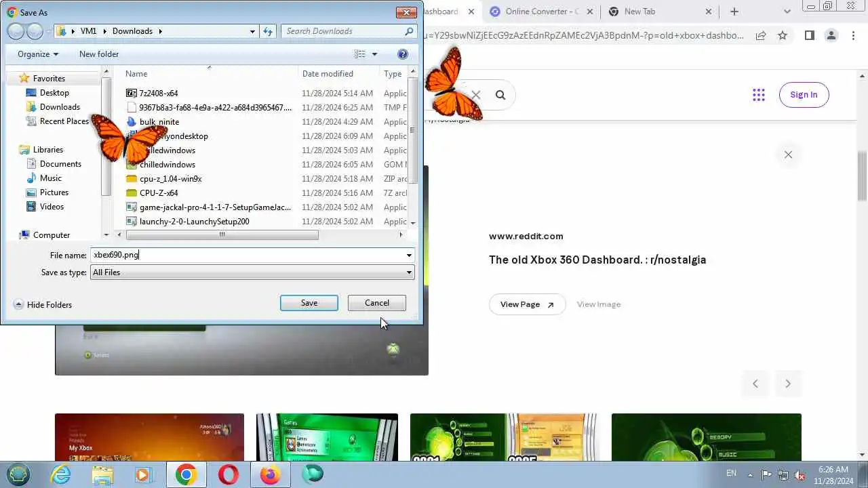
Task: Open the Chrome profile icon
Action: pyautogui.click(x=831, y=35)
